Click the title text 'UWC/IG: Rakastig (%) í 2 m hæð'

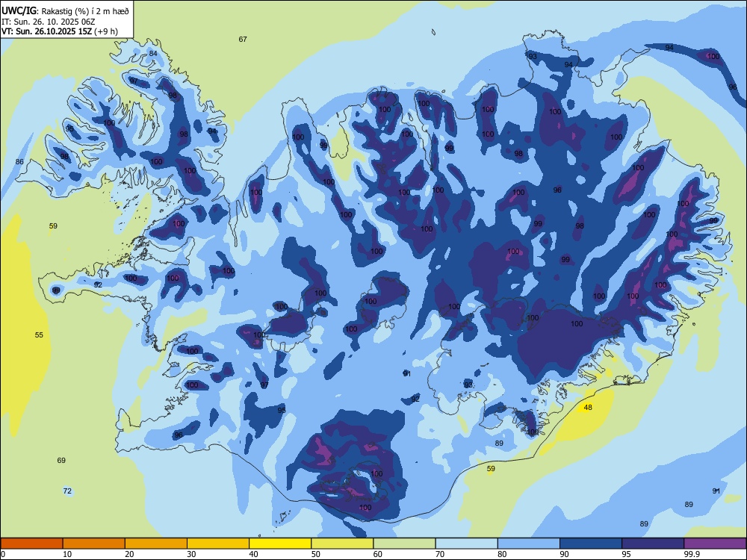click(x=65, y=11)
